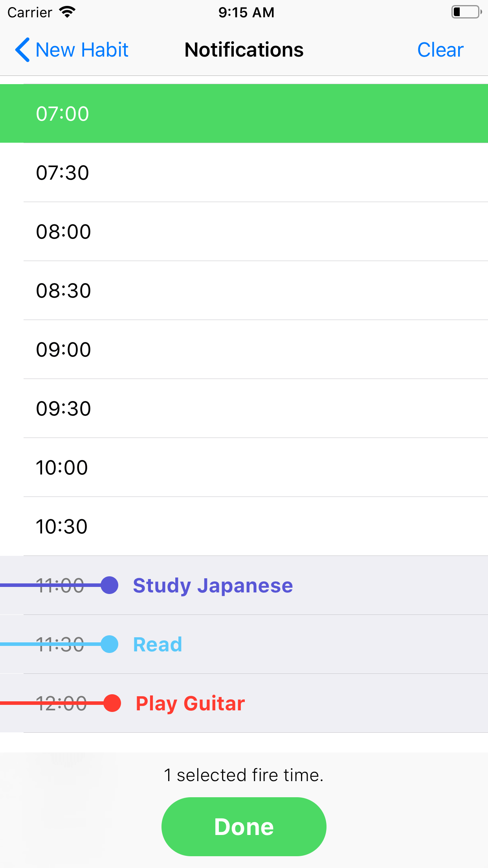Tap the Wi-Fi status icon

(x=67, y=12)
